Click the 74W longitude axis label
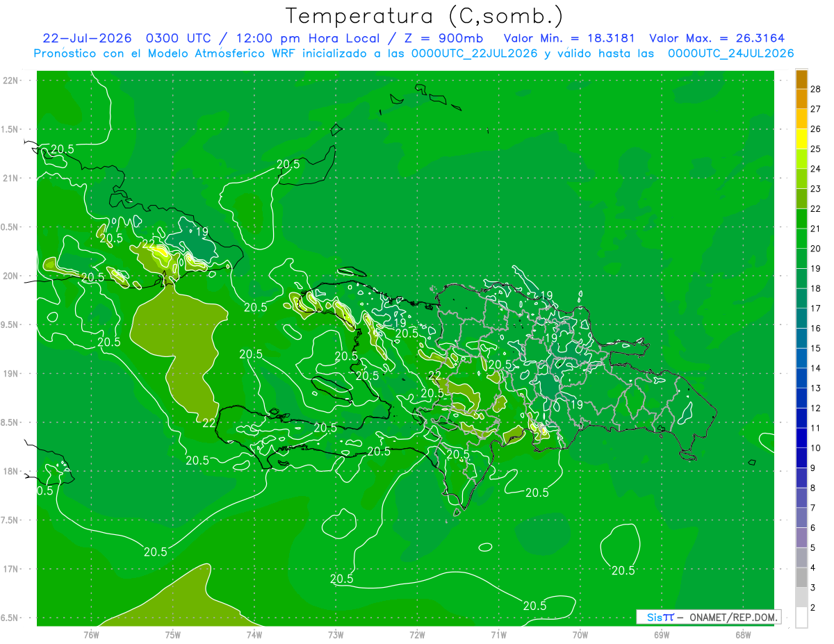 coord(254,634)
